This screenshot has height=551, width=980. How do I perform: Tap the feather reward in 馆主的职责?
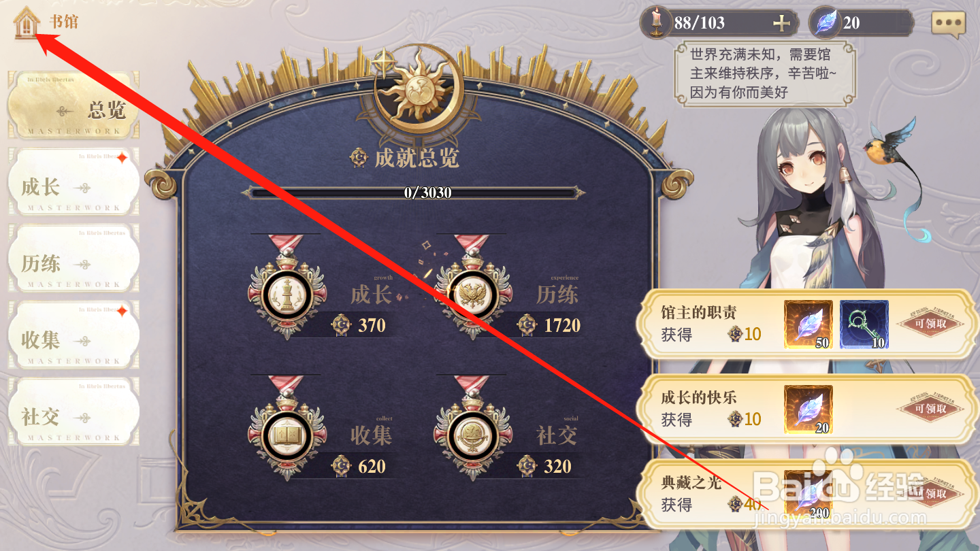click(x=808, y=325)
